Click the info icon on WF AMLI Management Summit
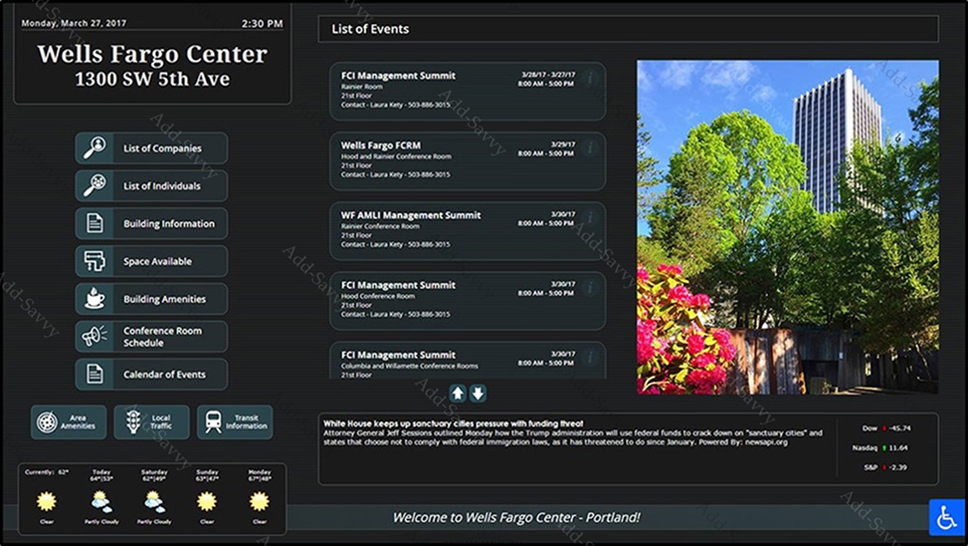968x546 pixels. pos(590,217)
